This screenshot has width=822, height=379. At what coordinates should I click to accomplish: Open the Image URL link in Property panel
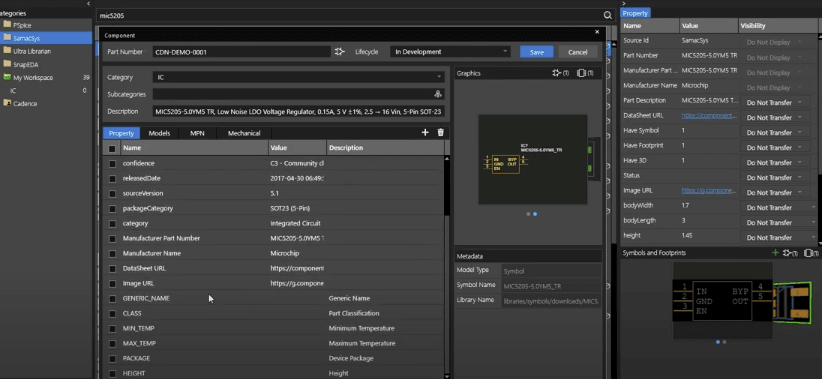pos(709,190)
